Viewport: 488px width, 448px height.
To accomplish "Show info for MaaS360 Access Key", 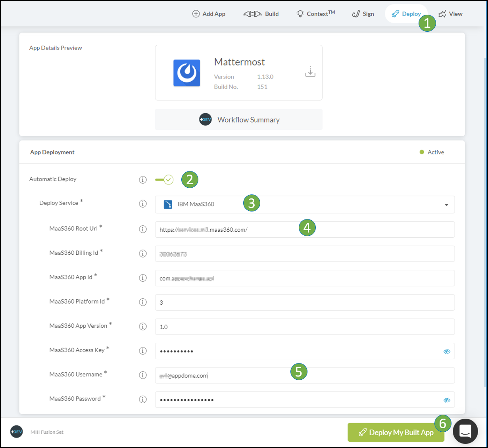I will tap(143, 351).
